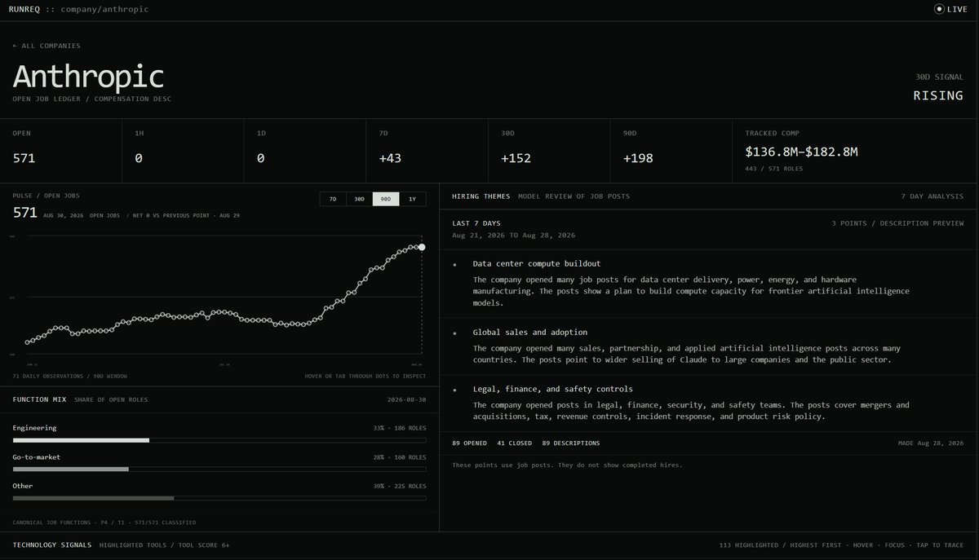Switch the pulse chart to 7D range

(333, 199)
